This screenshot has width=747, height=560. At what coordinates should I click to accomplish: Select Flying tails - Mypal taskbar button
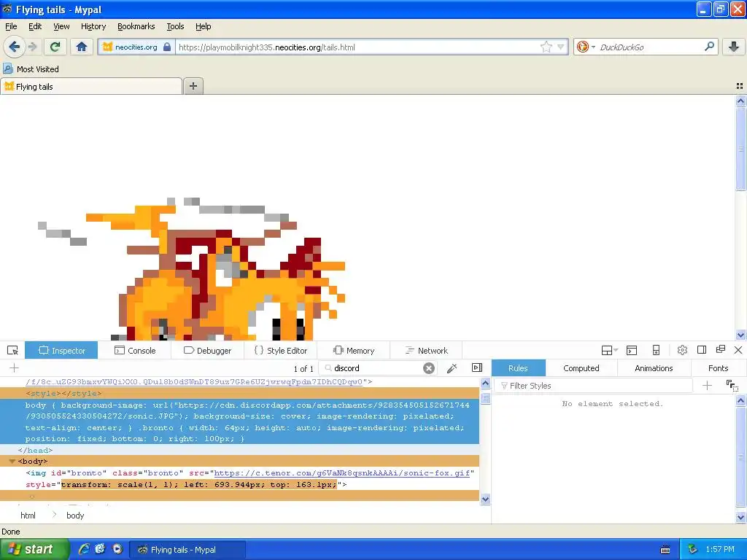tap(187, 550)
